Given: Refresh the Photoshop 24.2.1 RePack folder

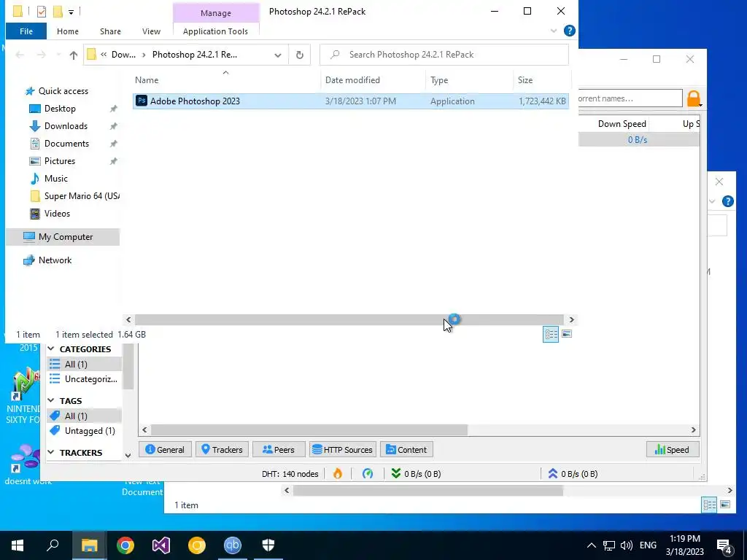Looking at the screenshot, I should point(300,55).
